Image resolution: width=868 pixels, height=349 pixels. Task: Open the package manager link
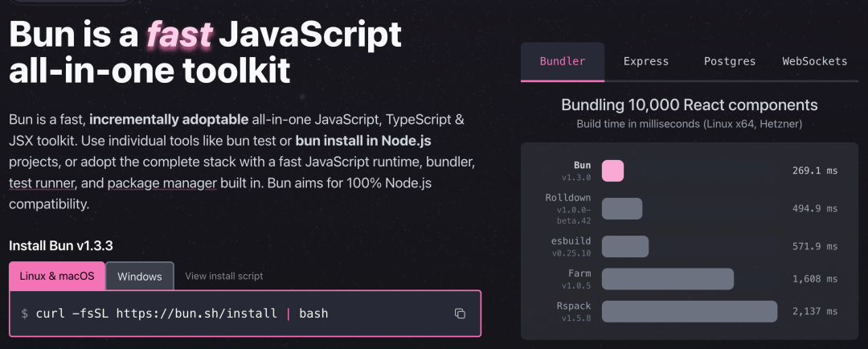(x=162, y=183)
